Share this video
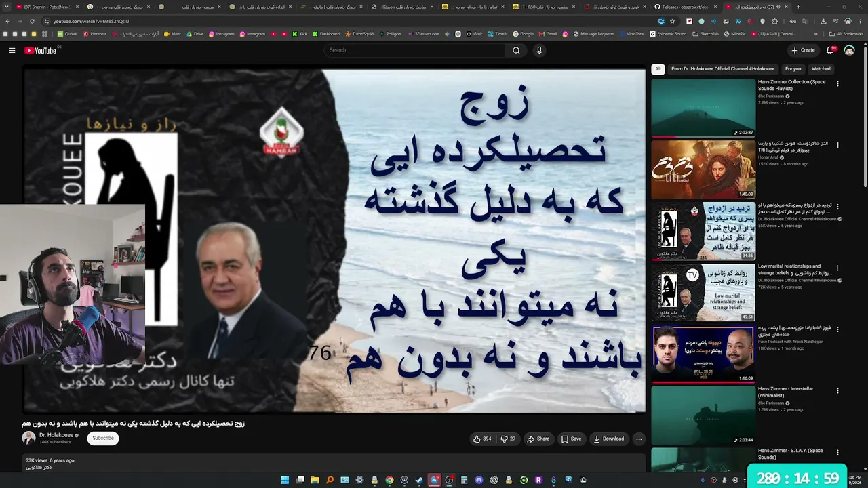This screenshot has height=488, width=868. (538, 439)
